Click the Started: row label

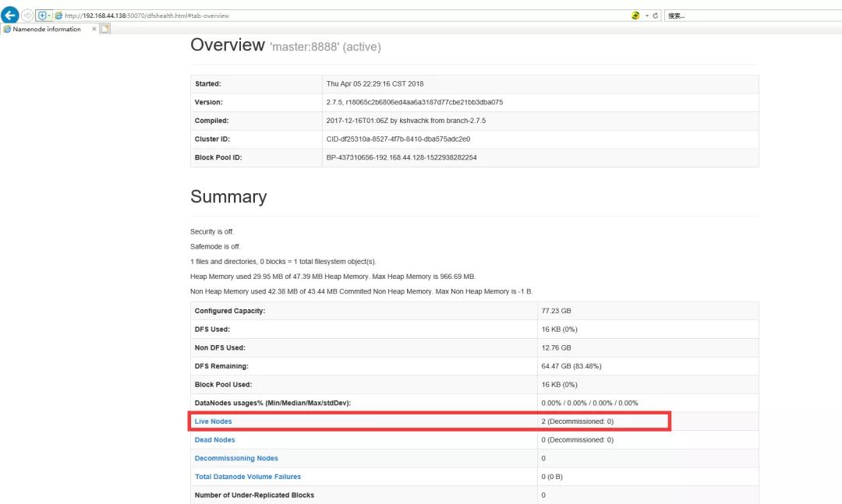(208, 83)
